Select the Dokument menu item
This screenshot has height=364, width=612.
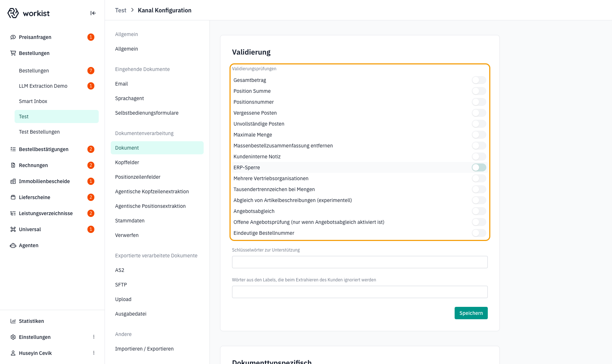[157, 148]
